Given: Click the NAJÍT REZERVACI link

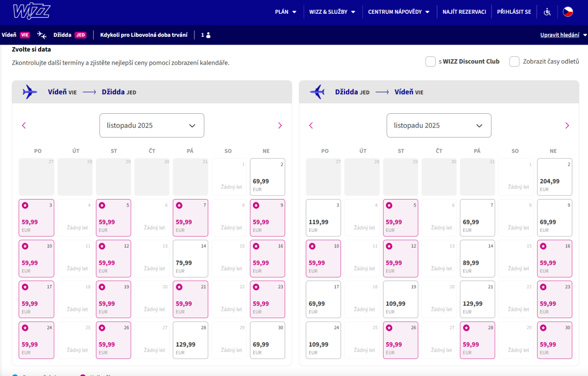Looking at the screenshot, I should click(464, 12).
